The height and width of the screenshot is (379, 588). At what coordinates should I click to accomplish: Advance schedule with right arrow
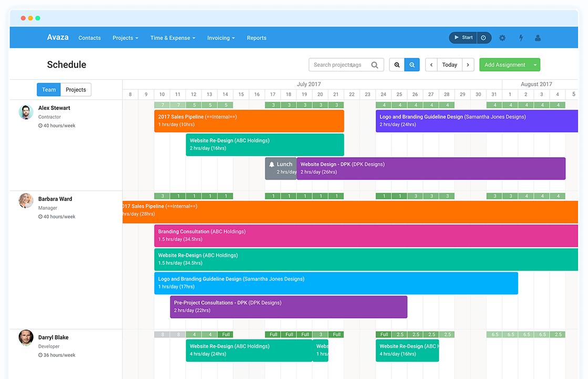[x=468, y=65]
